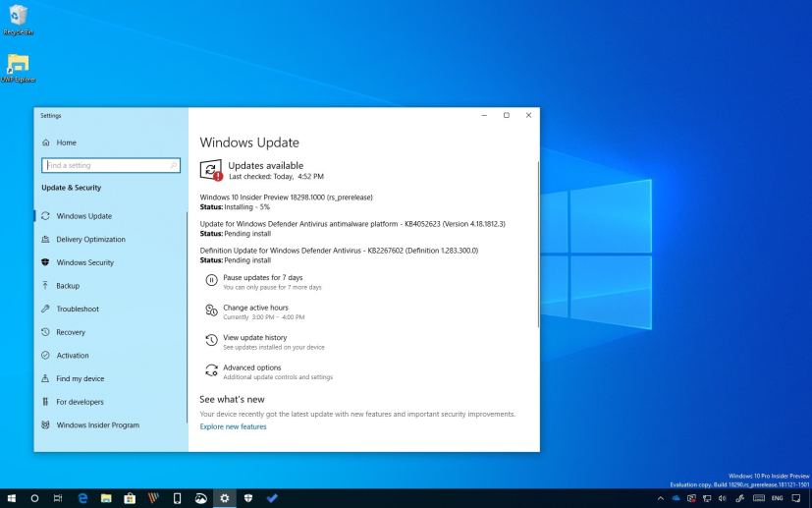This screenshot has height=508, width=812.
Task: Click the Explore new features link
Action: coord(233,426)
